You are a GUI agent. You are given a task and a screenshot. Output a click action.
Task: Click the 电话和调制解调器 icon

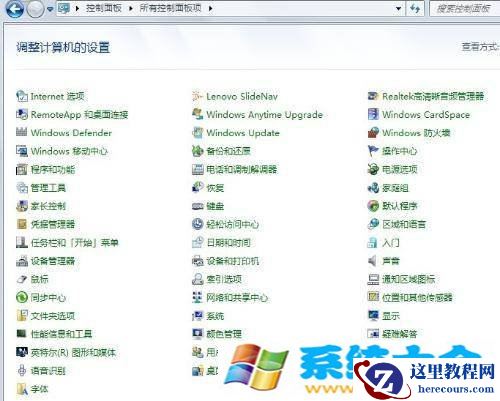click(197, 169)
